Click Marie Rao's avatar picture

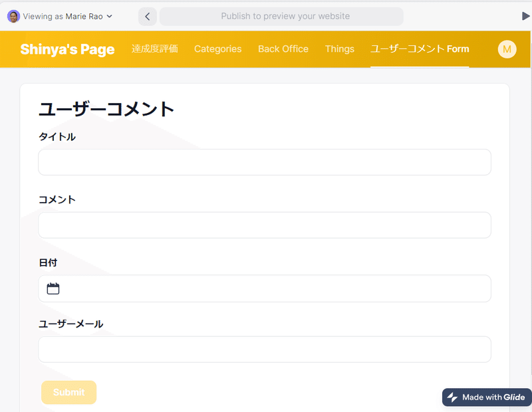point(13,16)
